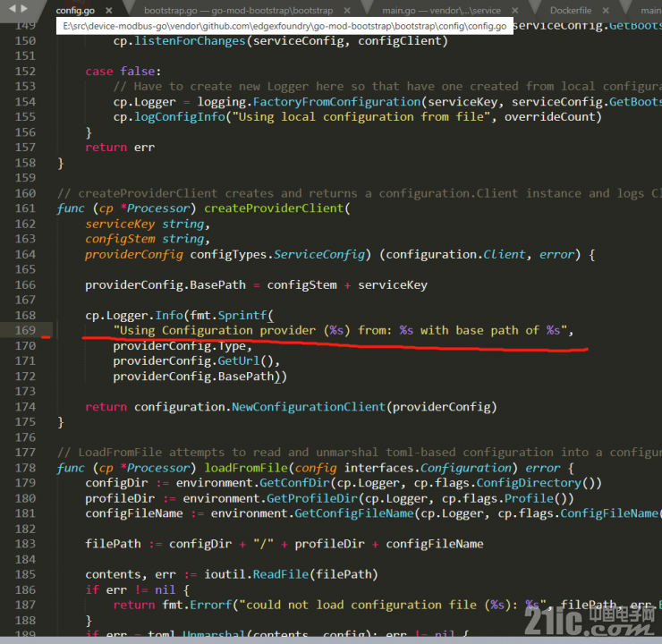
Task: Click 'return err' on line 157
Action: pyautogui.click(x=120, y=148)
